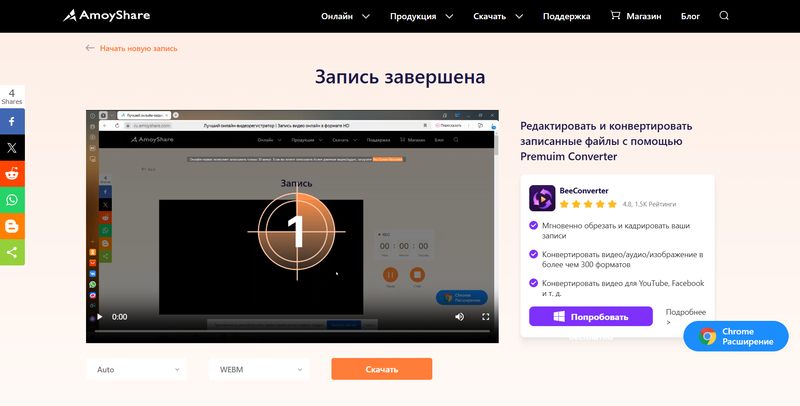Click the Запись завершена heading

(x=400, y=77)
